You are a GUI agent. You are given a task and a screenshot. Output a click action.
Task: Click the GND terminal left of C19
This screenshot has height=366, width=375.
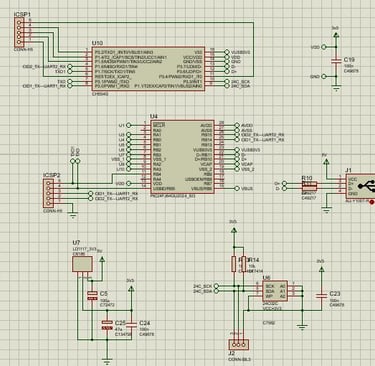pyautogui.click(x=323, y=76)
